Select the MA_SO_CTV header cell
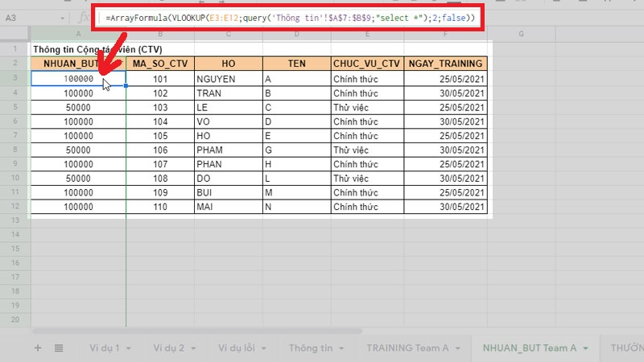 point(160,63)
